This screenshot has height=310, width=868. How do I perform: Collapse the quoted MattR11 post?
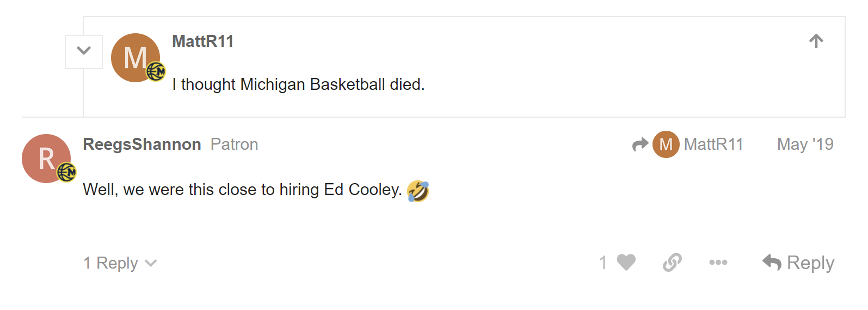tap(84, 52)
